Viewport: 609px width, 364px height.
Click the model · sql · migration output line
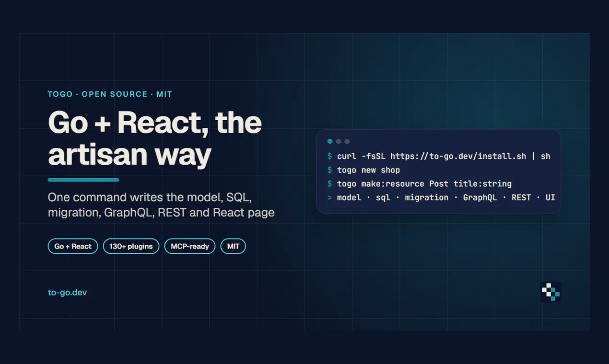[441, 197]
